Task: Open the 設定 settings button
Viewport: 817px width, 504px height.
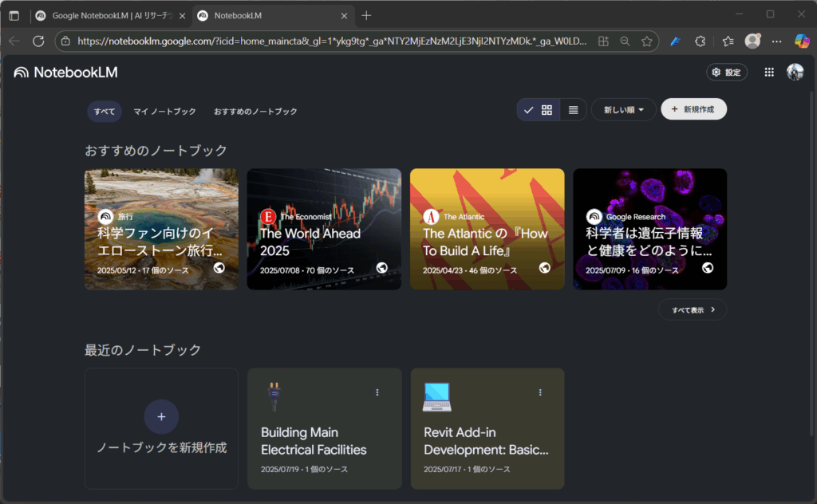Action: 726,73
